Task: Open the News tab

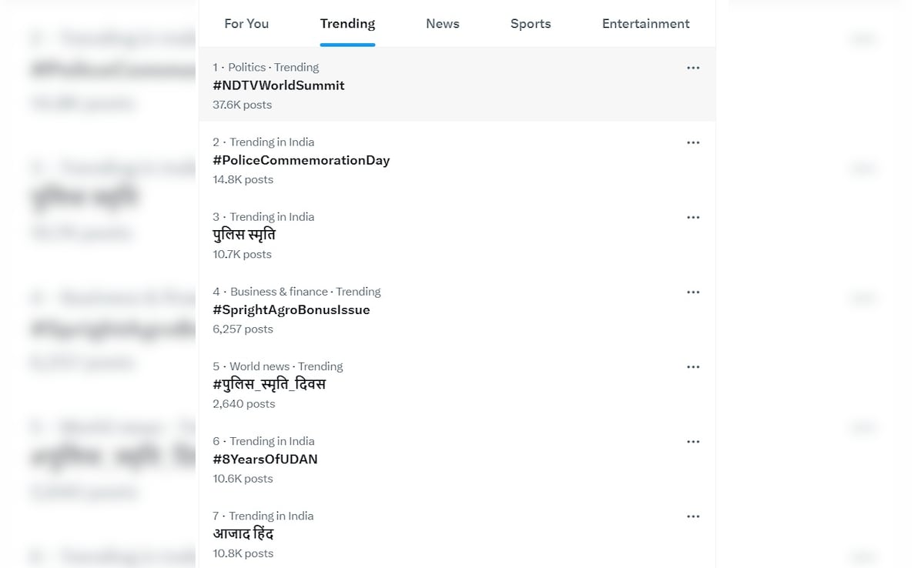Action: pos(443,24)
